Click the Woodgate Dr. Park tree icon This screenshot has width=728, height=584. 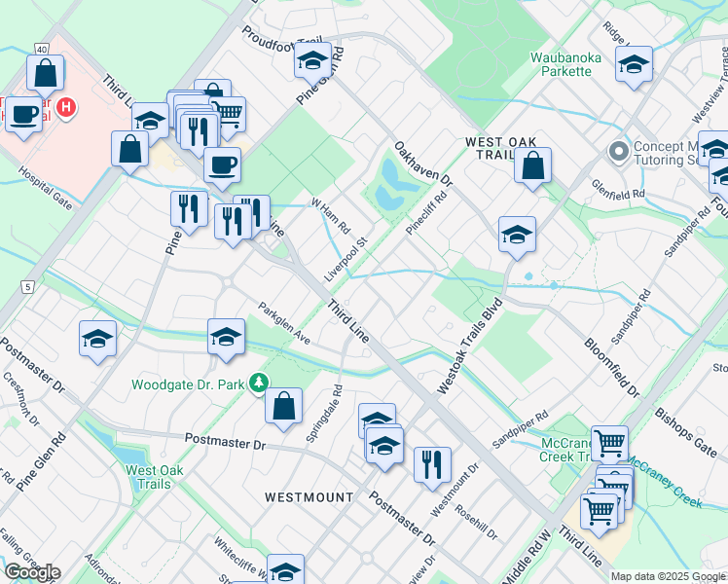click(259, 383)
